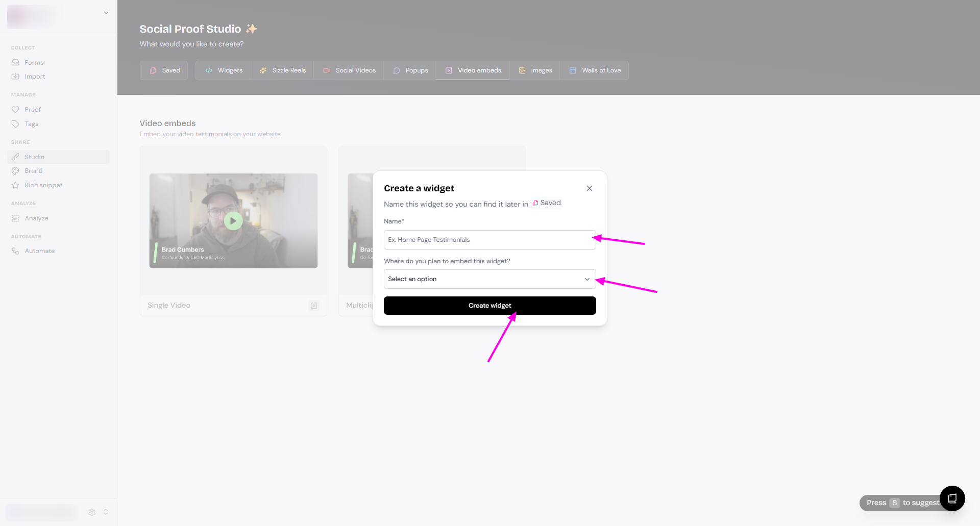
Task: Click the Brand palette icon
Action: tap(15, 171)
